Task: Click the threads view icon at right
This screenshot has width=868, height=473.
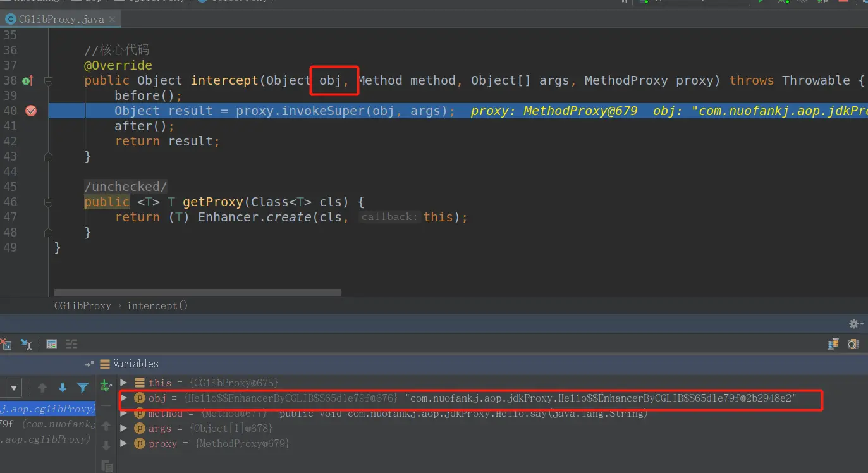Action: [833, 344]
